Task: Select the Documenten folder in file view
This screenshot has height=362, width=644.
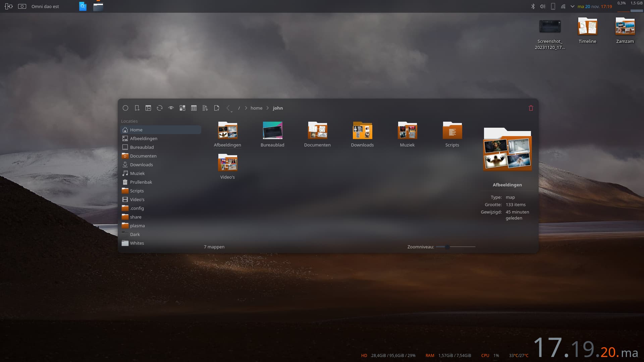Action: (x=317, y=134)
